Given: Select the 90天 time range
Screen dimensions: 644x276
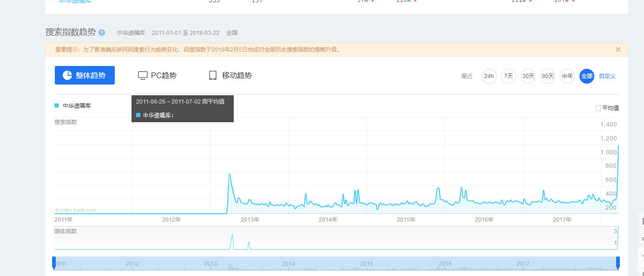Looking at the screenshot, I should point(548,76).
